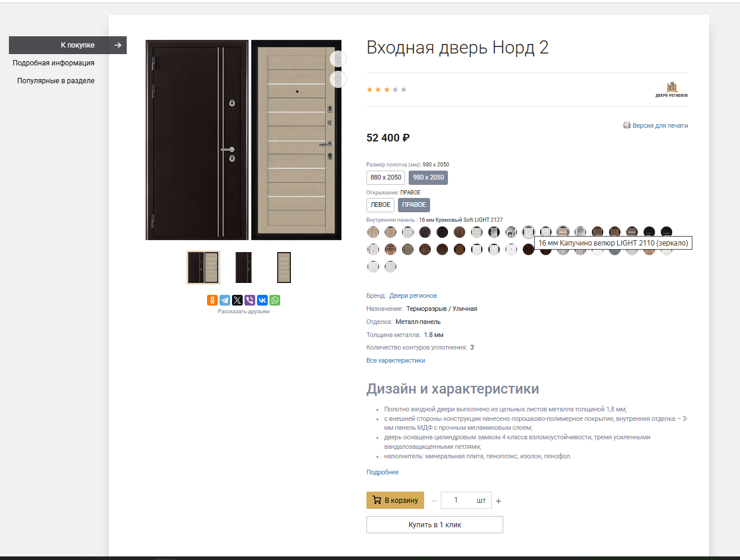Share the door via Telegram
740x560 pixels.
[225, 300]
